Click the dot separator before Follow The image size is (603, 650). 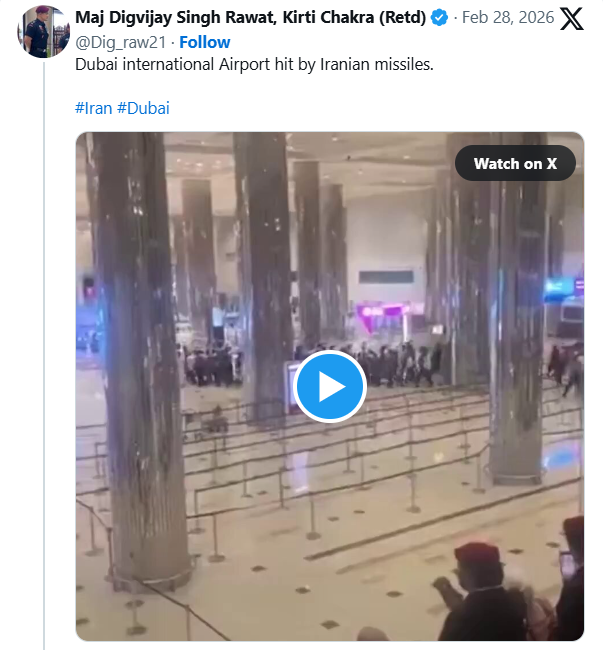(x=172, y=42)
